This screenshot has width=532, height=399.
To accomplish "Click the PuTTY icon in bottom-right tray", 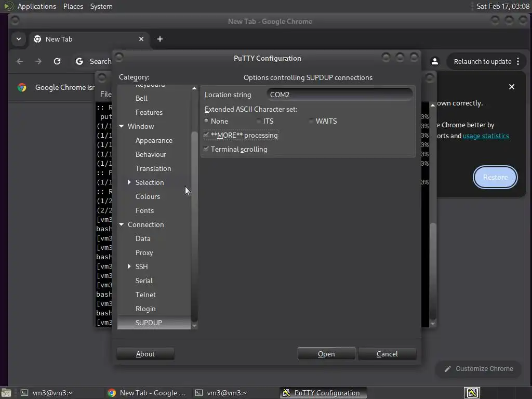I will pyautogui.click(x=472, y=393).
